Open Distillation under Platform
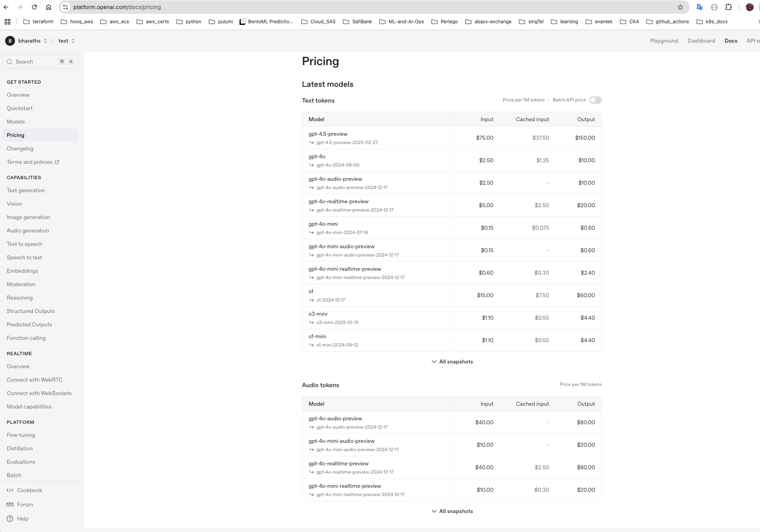760x532 pixels. tap(20, 448)
